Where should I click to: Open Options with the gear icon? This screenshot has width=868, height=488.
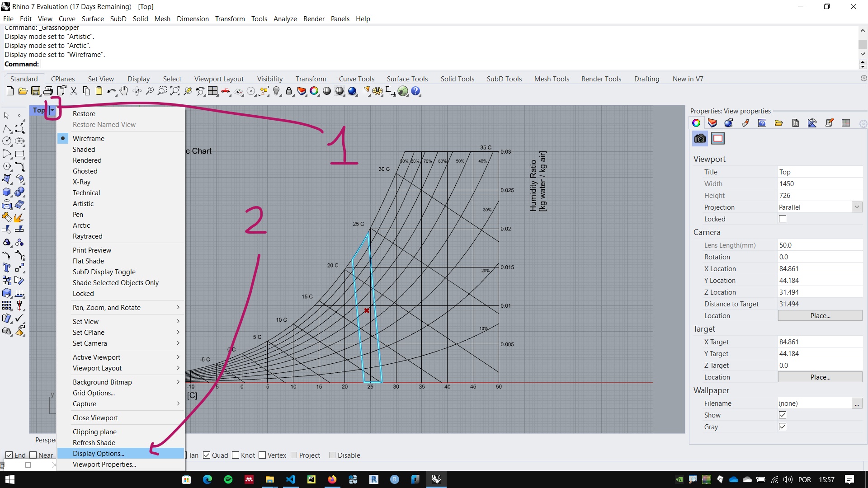(x=377, y=91)
